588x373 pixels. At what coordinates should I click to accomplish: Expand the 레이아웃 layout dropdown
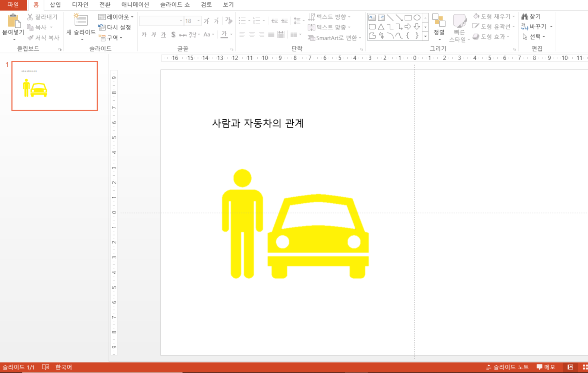pyautogui.click(x=116, y=17)
